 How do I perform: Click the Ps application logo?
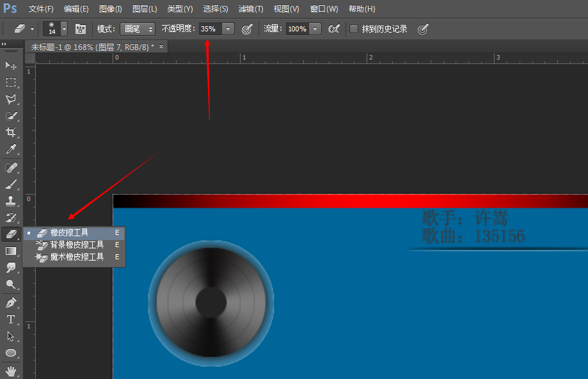[x=10, y=8]
